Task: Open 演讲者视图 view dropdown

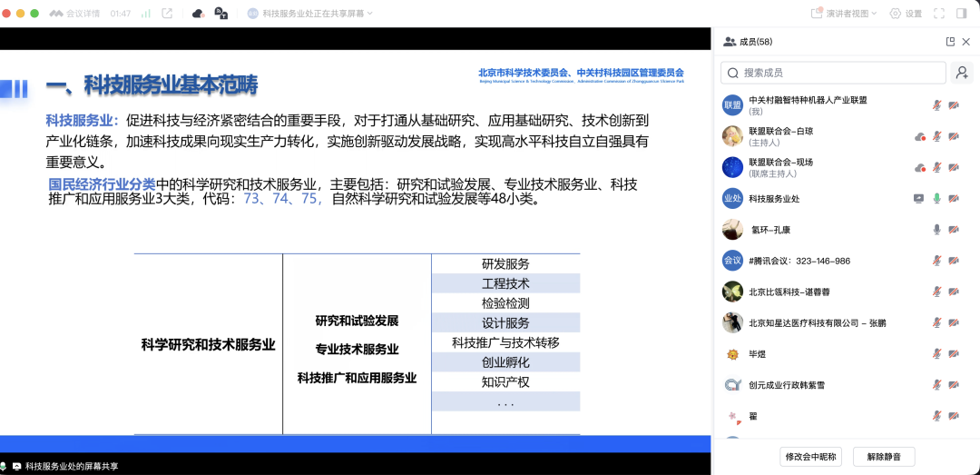Action: click(844, 13)
